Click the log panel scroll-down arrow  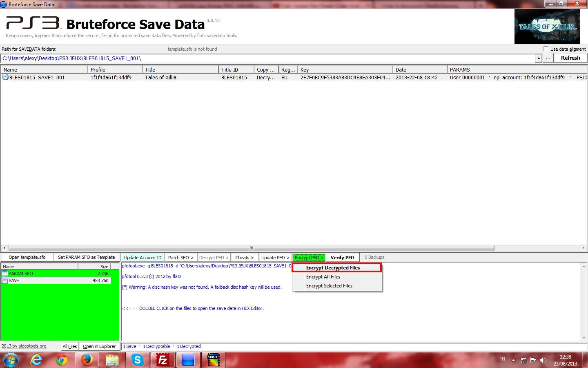[x=584, y=338]
